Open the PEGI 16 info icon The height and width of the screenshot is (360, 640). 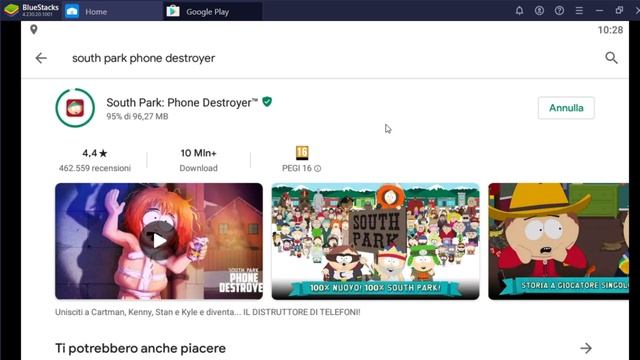click(318, 169)
